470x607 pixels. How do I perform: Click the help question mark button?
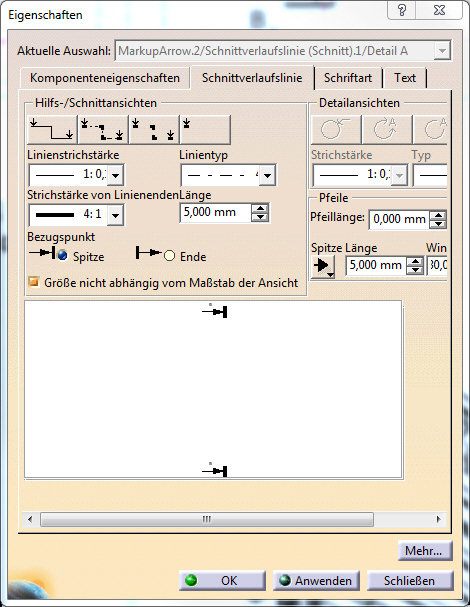pyautogui.click(x=401, y=10)
